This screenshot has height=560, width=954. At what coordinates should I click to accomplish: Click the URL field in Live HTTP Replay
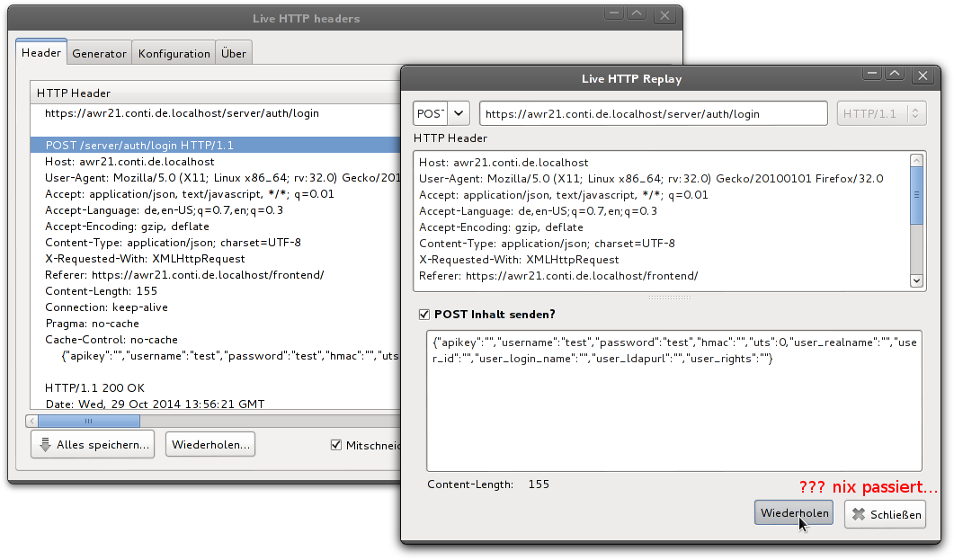654,113
